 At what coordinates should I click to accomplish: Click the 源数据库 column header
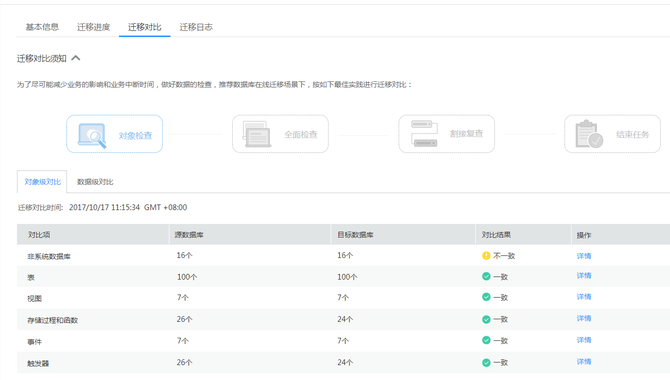click(x=189, y=235)
